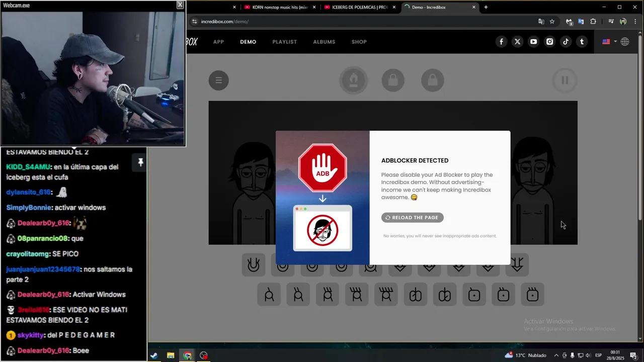Click the 'No worries' ads note text
Image resolution: width=644 pixels, height=362 pixels.
coord(440,236)
